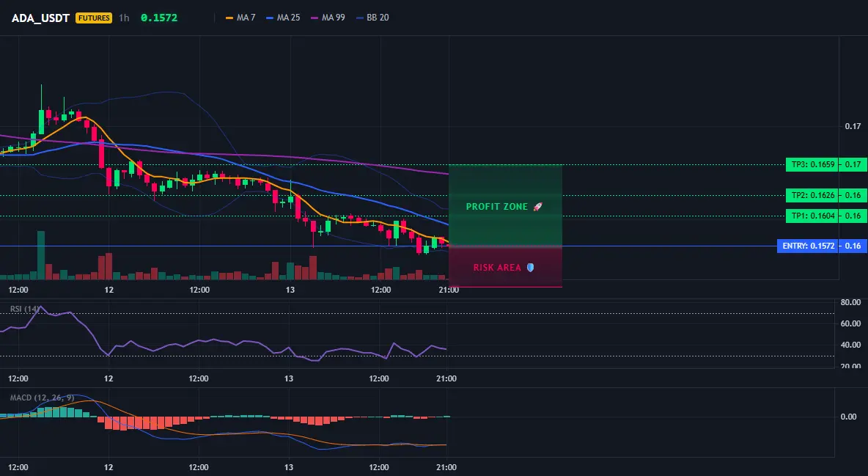Screen dimensions: 868x476
Task: Click the 0.16 axis tag beside TP1 label
Action: coord(853,216)
